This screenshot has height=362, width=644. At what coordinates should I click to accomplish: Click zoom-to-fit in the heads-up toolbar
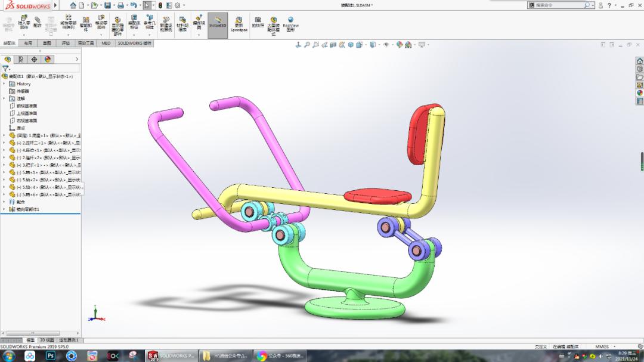308,45
